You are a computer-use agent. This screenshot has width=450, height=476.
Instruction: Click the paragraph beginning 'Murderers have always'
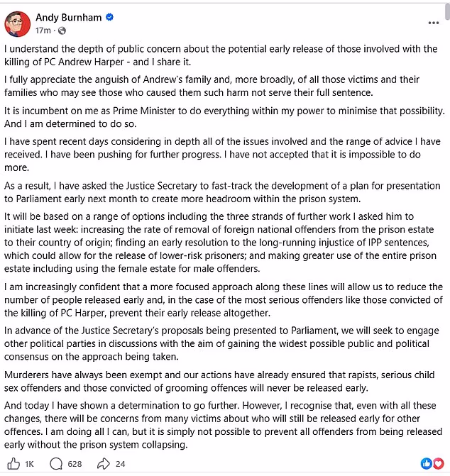click(219, 381)
